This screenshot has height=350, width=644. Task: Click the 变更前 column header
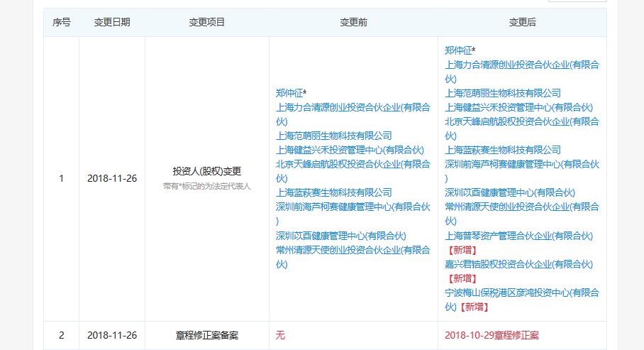click(x=353, y=22)
